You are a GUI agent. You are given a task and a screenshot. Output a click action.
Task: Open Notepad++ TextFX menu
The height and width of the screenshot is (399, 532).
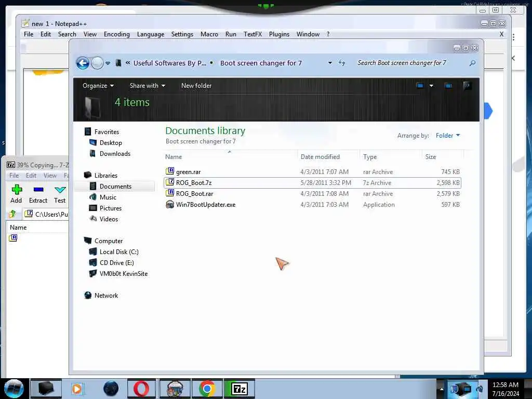[253, 34]
